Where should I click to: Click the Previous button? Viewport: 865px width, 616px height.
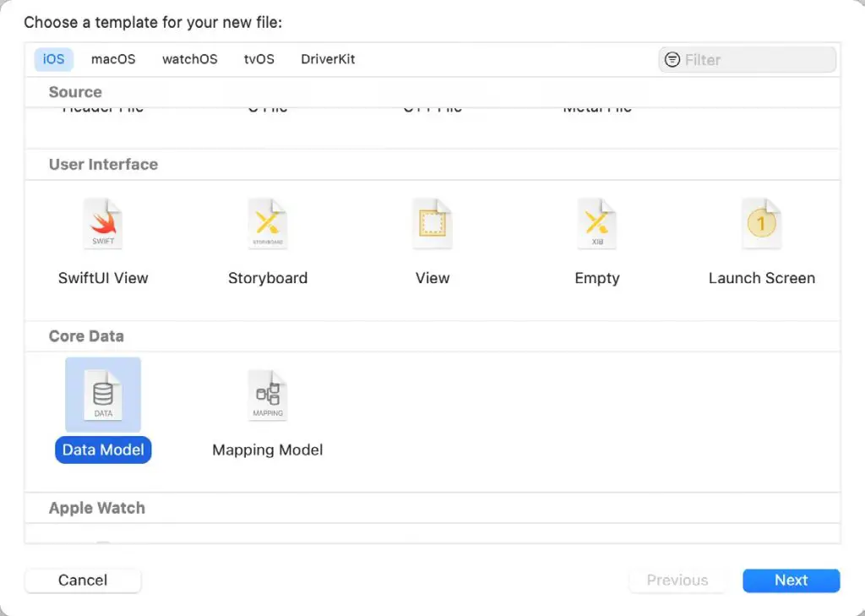coord(677,581)
